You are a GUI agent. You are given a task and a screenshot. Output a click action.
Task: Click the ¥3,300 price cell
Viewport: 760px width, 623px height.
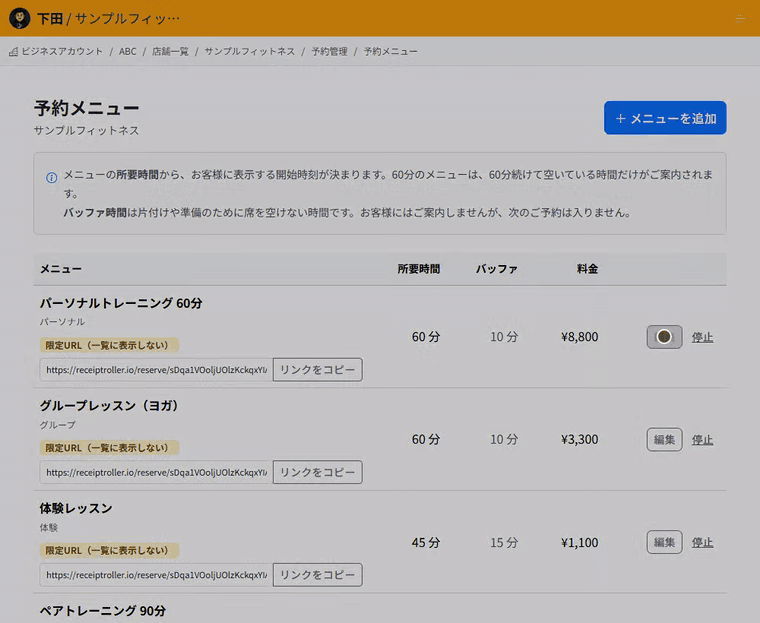(580, 440)
